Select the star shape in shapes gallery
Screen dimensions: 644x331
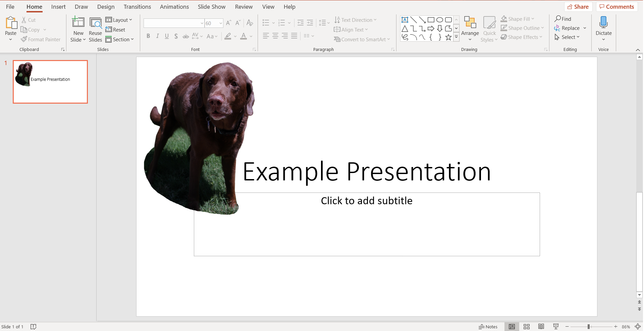(x=448, y=37)
